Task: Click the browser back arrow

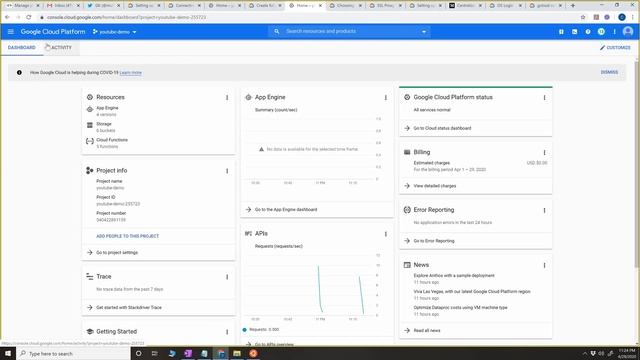Action: pos(7,17)
